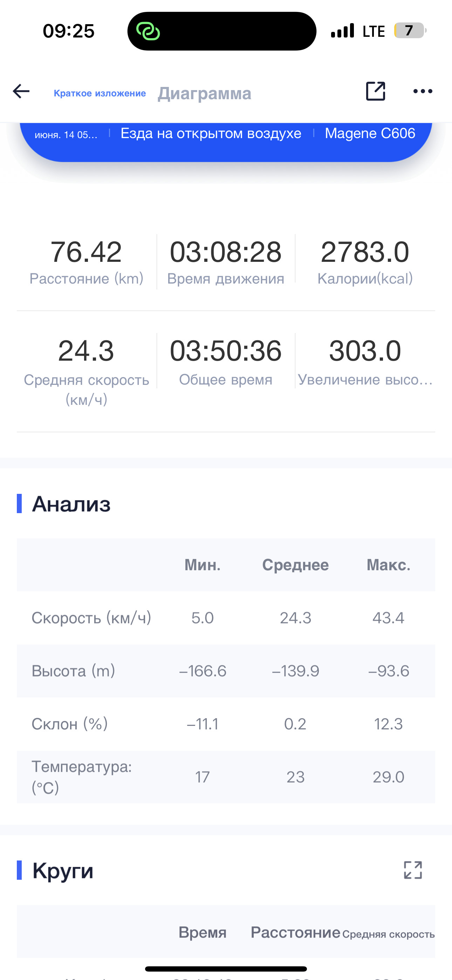Tap the Расстояние column header in Круги
Image resolution: width=452 pixels, height=980 pixels.
(295, 932)
